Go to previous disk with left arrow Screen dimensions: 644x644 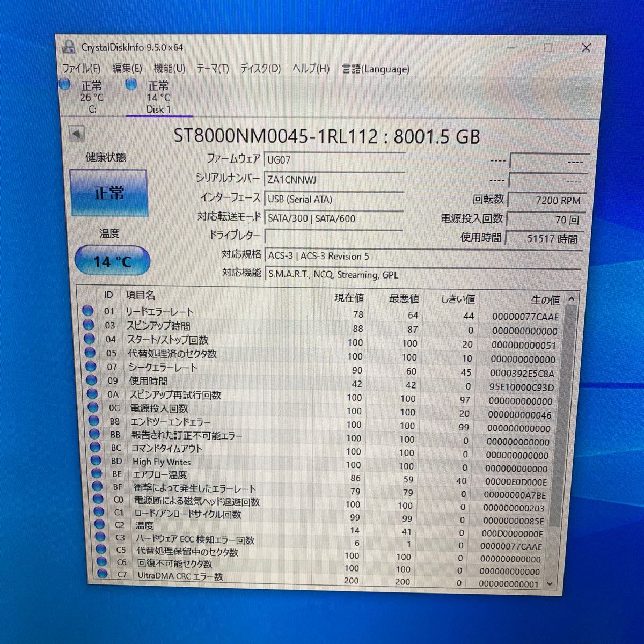point(77,134)
